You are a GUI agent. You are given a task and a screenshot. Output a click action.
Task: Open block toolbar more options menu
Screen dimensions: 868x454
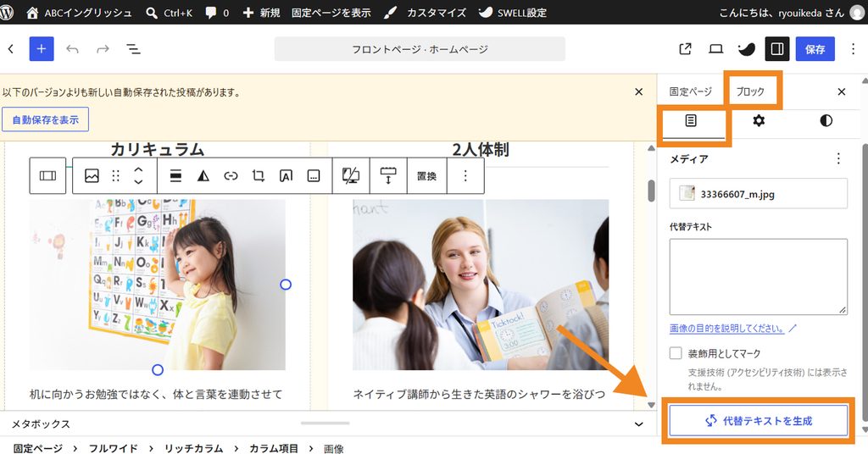pos(465,176)
